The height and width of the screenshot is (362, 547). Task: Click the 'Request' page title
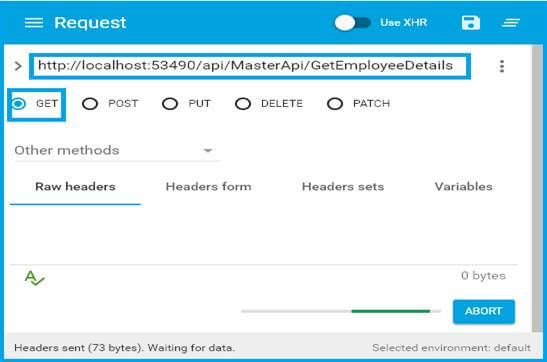point(90,23)
